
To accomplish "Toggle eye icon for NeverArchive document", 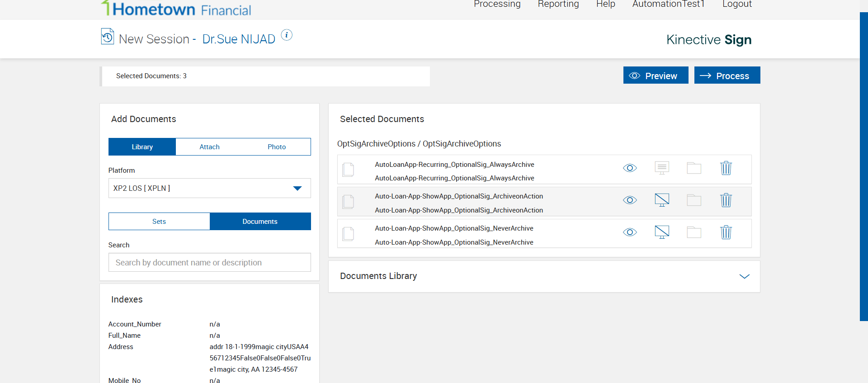I will tap(630, 232).
